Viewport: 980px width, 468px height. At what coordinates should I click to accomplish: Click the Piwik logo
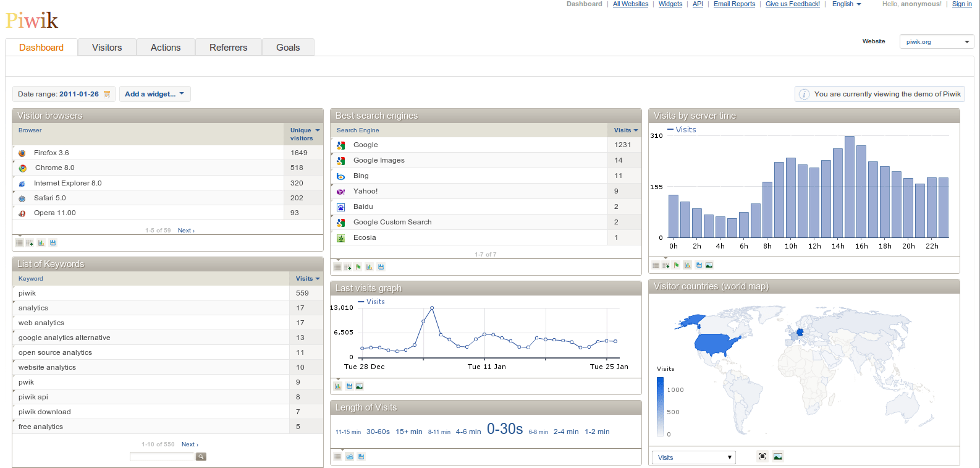point(32,21)
